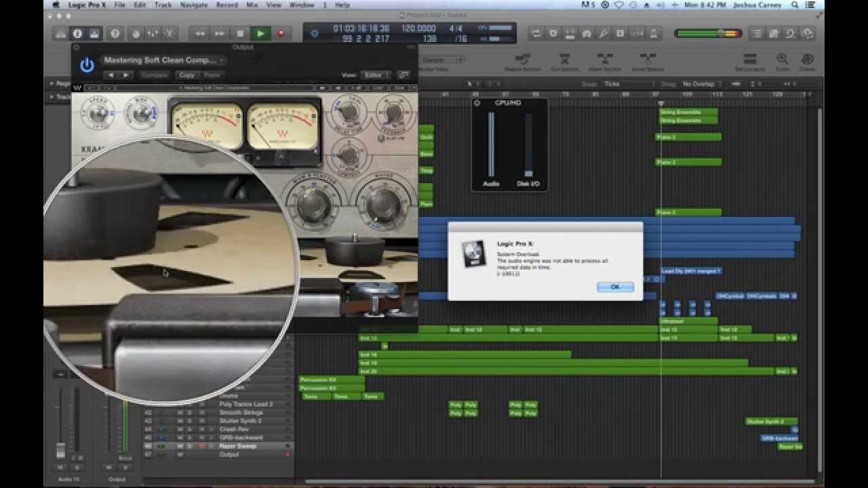The width and height of the screenshot is (868, 488).
Task: Click Cut Section toolbar icon
Action: (564, 62)
